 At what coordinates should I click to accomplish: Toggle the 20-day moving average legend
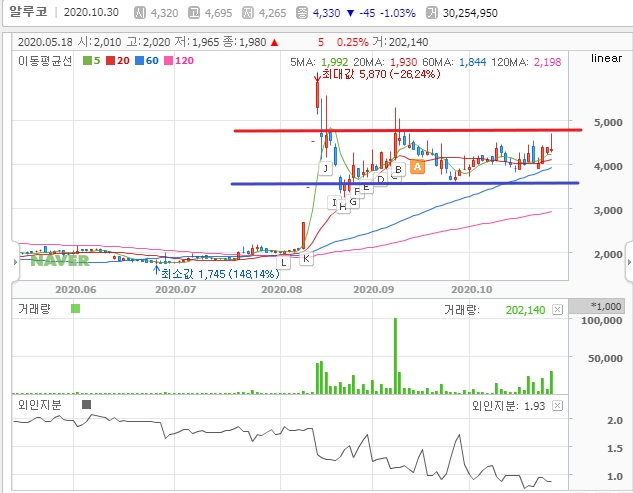click(118, 61)
